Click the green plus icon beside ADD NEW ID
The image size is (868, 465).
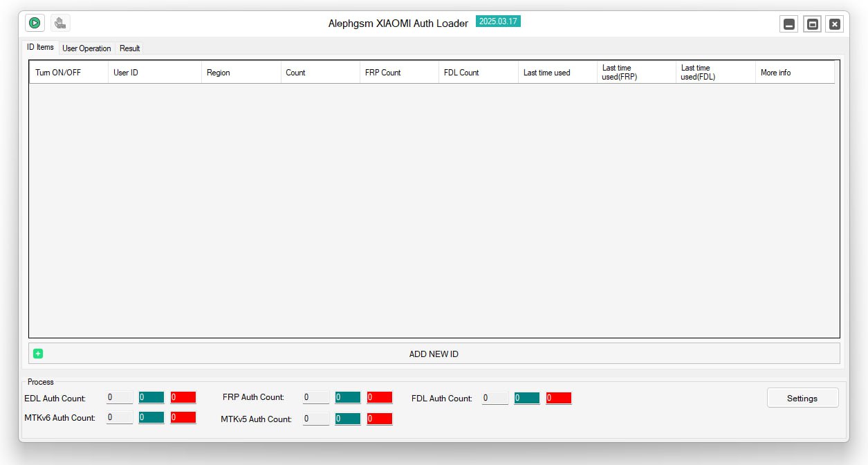pos(38,354)
